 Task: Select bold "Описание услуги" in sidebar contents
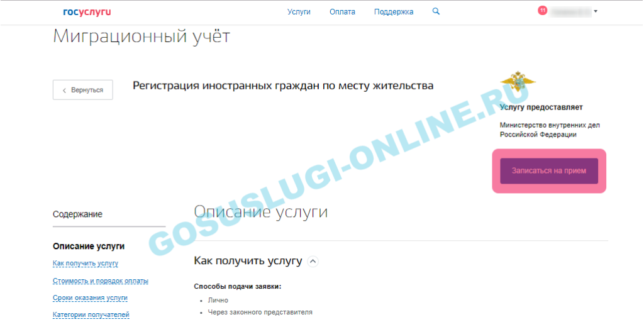coord(89,246)
